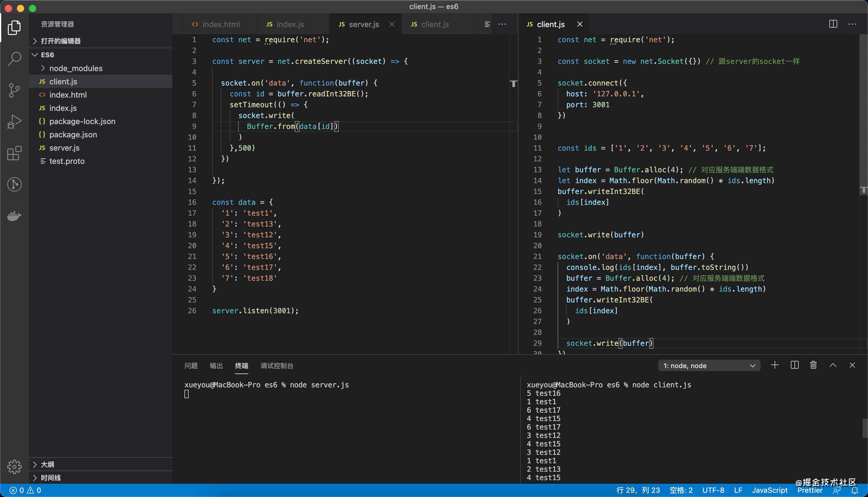The width and height of the screenshot is (868, 497).
Task: Click the feedback icon in status bar
Action: click(x=837, y=490)
